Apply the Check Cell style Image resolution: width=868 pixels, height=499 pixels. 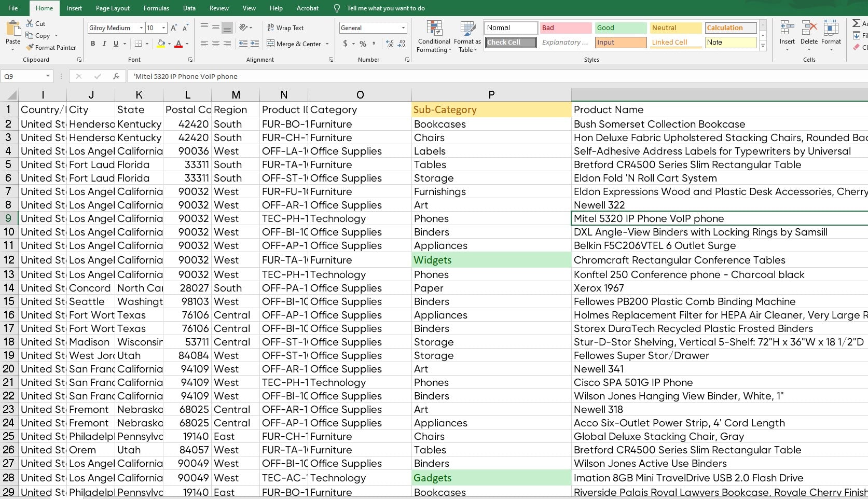(x=511, y=42)
